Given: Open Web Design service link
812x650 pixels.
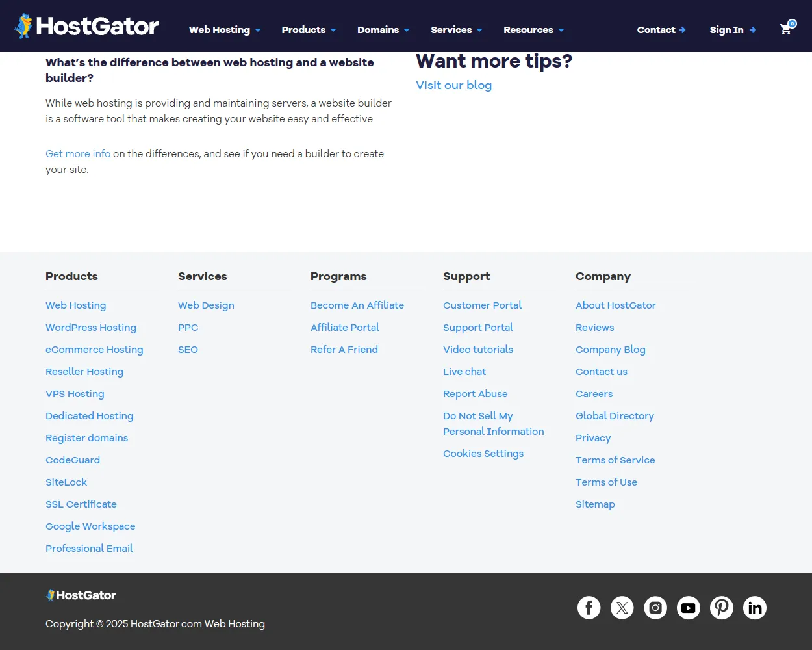Looking at the screenshot, I should click(206, 305).
